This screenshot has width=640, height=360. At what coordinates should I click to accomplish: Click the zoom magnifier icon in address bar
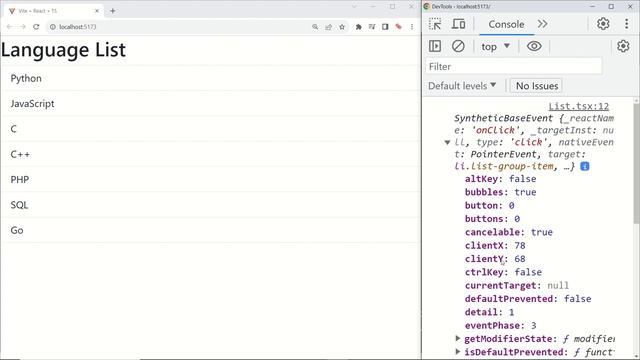[x=315, y=27]
